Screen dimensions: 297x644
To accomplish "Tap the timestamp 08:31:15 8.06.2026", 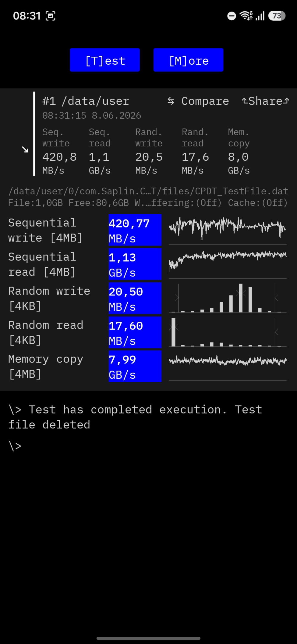I will (92, 115).
